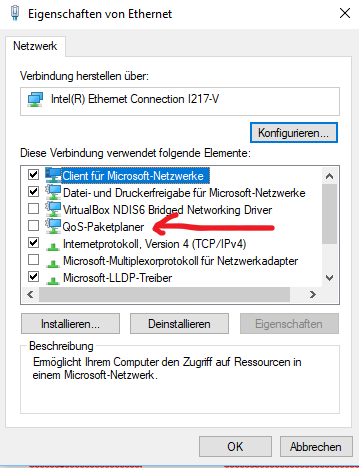The height and width of the screenshot is (470, 362).
Task: Click the Internetprotokoll Version 4 protocol icon
Action: 52,247
